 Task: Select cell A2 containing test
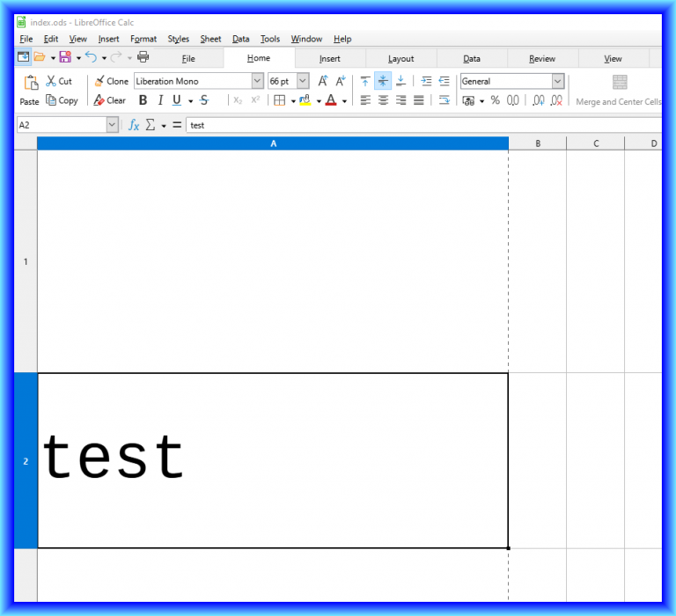click(273, 461)
